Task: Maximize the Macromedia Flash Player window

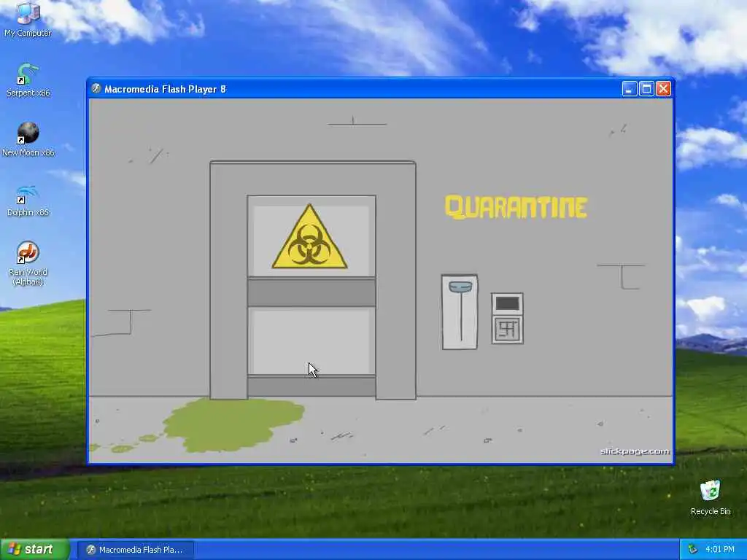Action: pos(646,88)
